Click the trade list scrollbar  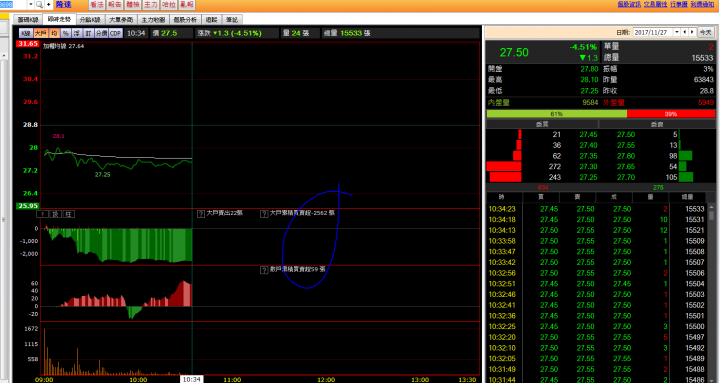711,293
